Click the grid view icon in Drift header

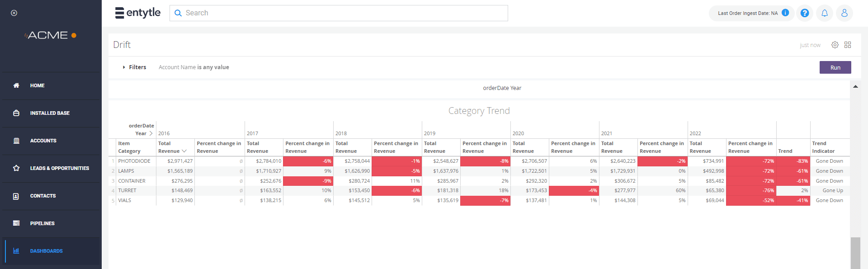tap(848, 45)
